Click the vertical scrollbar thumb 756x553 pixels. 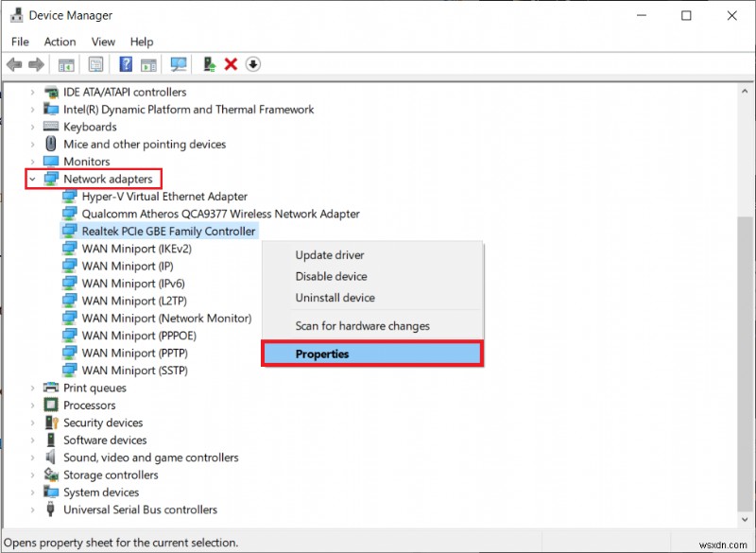[745, 362]
